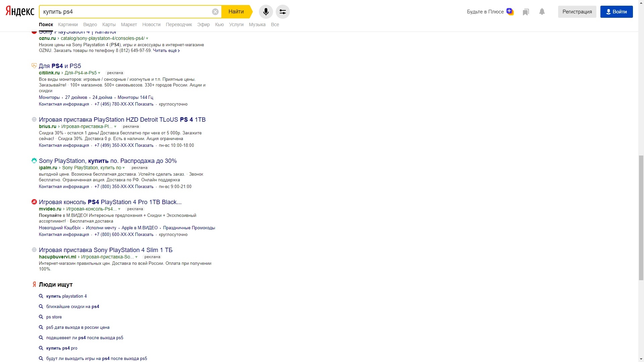Show mvideo phone number +7 (800) 600
The height and width of the screenshot is (362, 644).
124,235
